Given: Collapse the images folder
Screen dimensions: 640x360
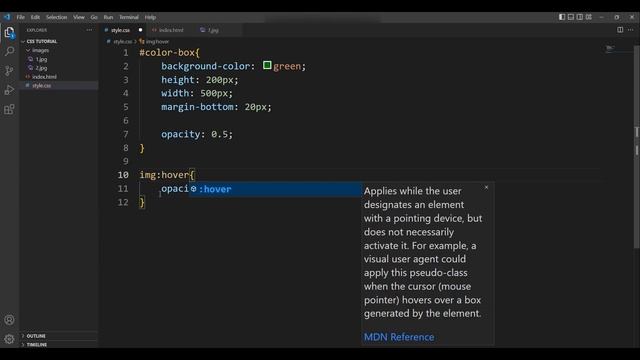Looking at the screenshot, I should [x=59, y=50].
